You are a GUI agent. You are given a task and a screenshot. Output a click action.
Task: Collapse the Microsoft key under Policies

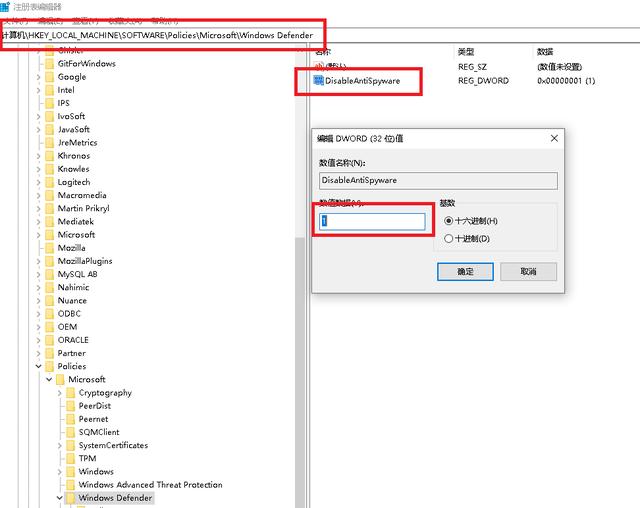(x=49, y=379)
